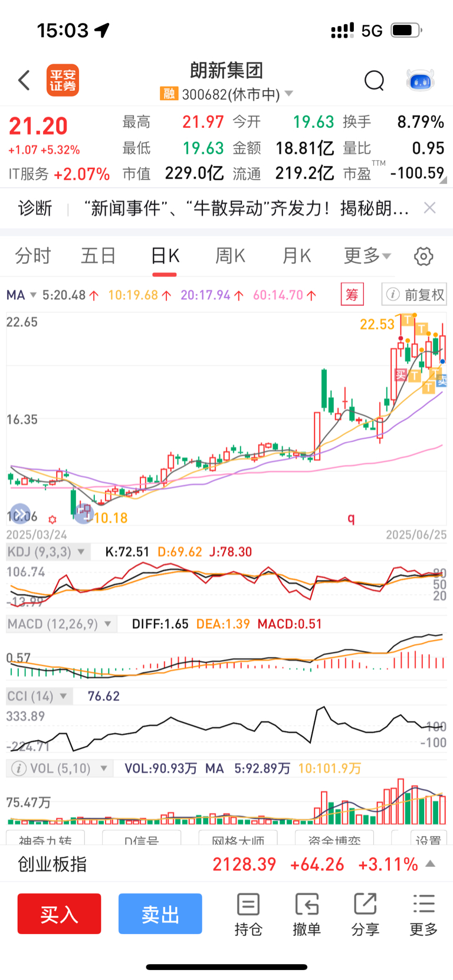Tap the blue 卖出 sell button
Image resolution: width=453 pixels, height=980 pixels.
click(x=160, y=913)
